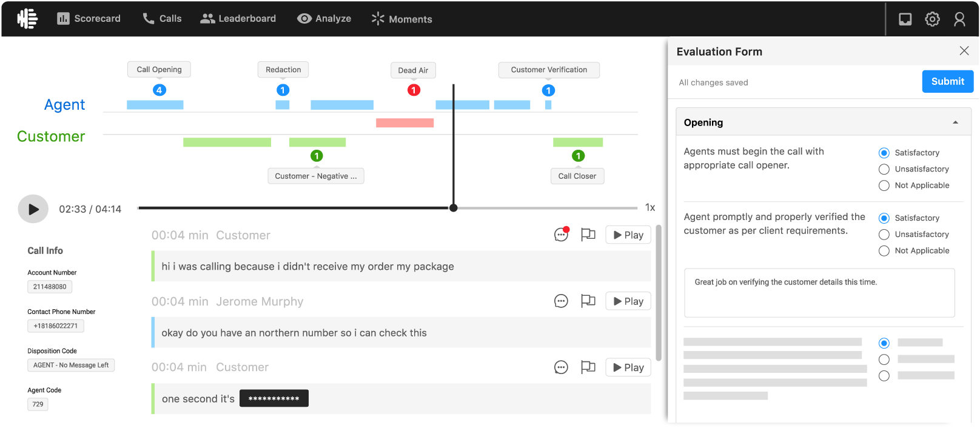This screenshot has height=428, width=980.
Task: Click the playback progress bar handle
Action: (x=453, y=208)
